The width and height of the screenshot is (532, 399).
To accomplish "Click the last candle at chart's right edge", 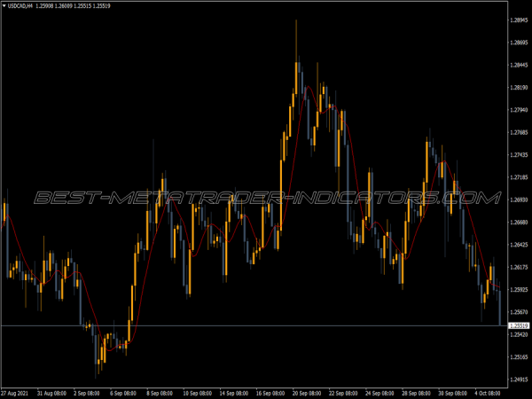I will point(499,306).
